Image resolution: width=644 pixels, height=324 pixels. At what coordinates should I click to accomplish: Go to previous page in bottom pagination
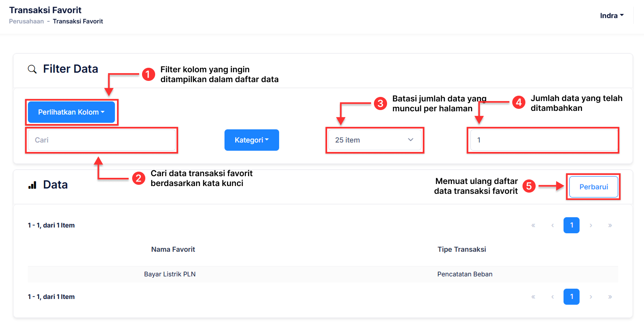pyautogui.click(x=552, y=297)
